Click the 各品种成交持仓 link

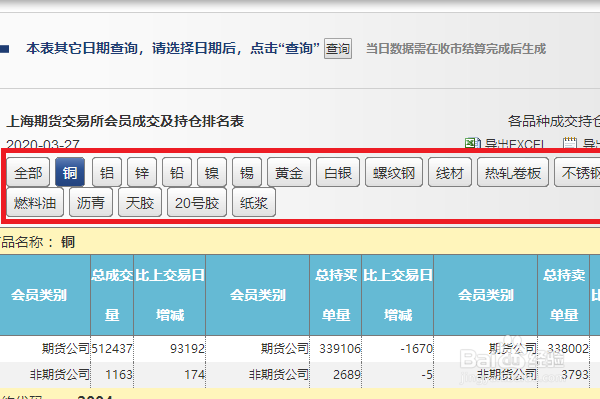pyautogui.click(x=554, y=121)
